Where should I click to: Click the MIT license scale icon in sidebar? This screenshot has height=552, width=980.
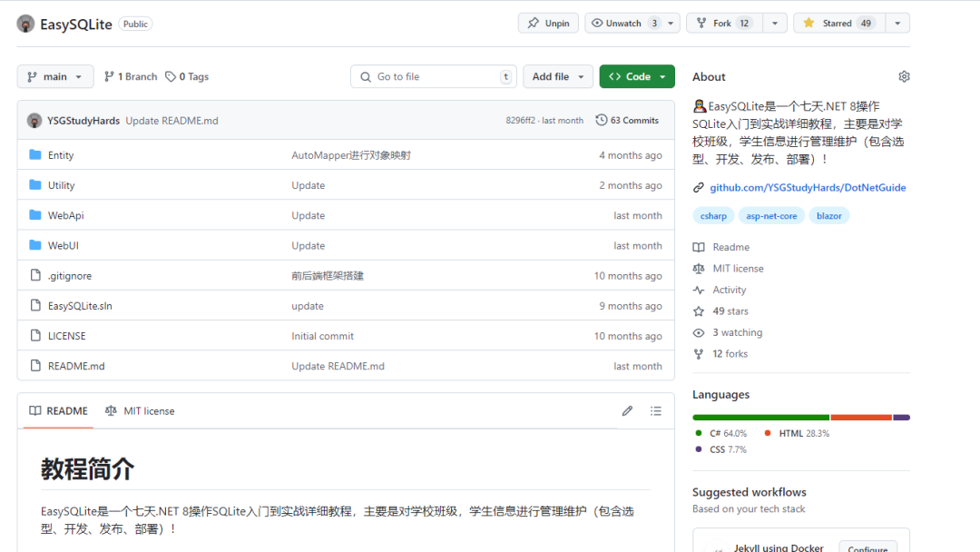pyautogui.click(x=699, y=268)
